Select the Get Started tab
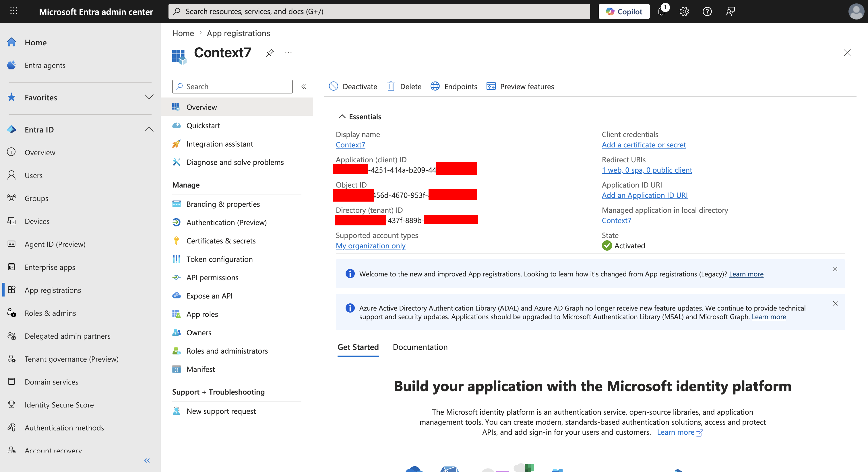Viewport: 868px width, 472px height. 358,347
